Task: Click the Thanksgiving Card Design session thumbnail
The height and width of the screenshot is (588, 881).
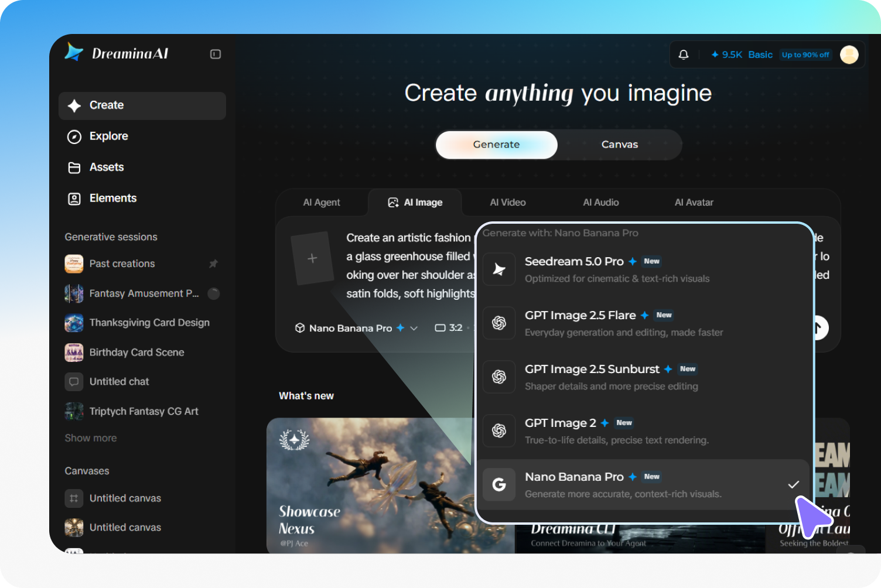Action: (x=74, y=323)
